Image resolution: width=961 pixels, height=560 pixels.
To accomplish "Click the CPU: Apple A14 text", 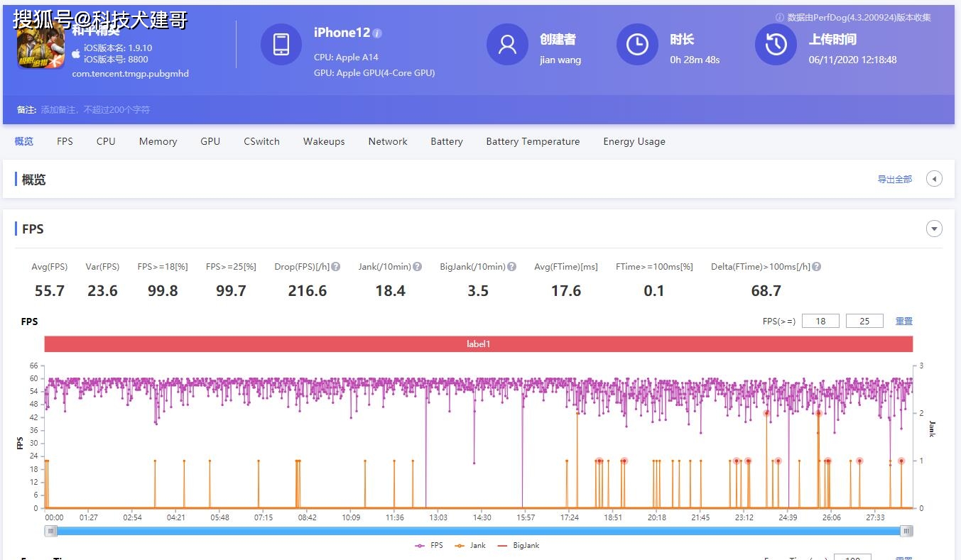I will click(x=346, y=57).
